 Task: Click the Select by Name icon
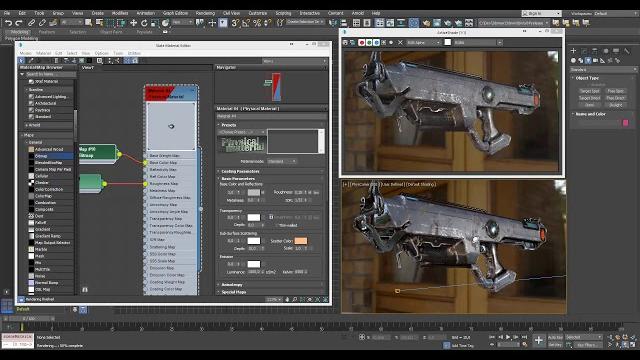(99, 23)
